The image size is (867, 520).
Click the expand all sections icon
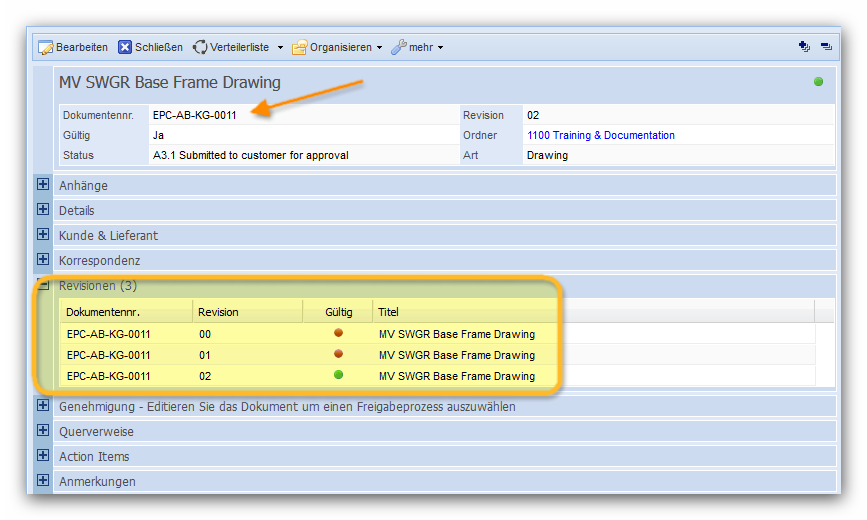click(804, 47)
